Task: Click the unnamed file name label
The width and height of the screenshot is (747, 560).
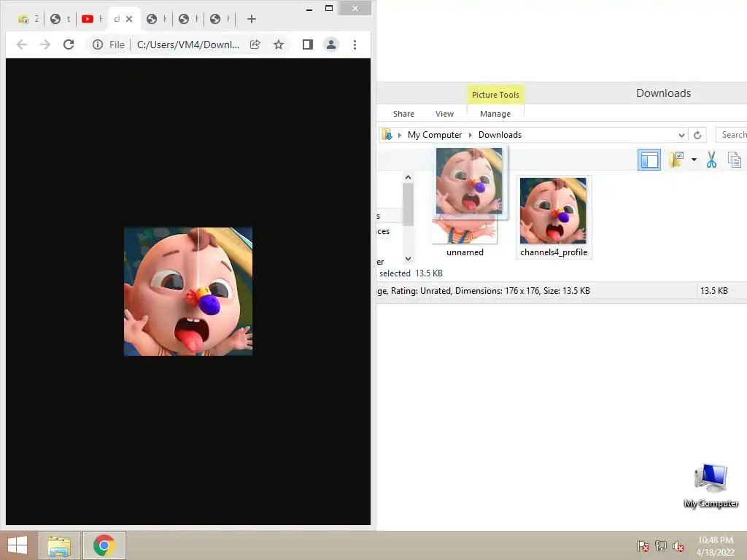Action: (x=465, y=252)
